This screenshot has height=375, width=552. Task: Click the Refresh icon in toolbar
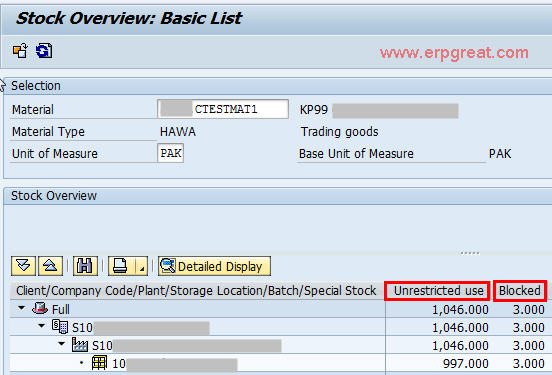(44, 51)
